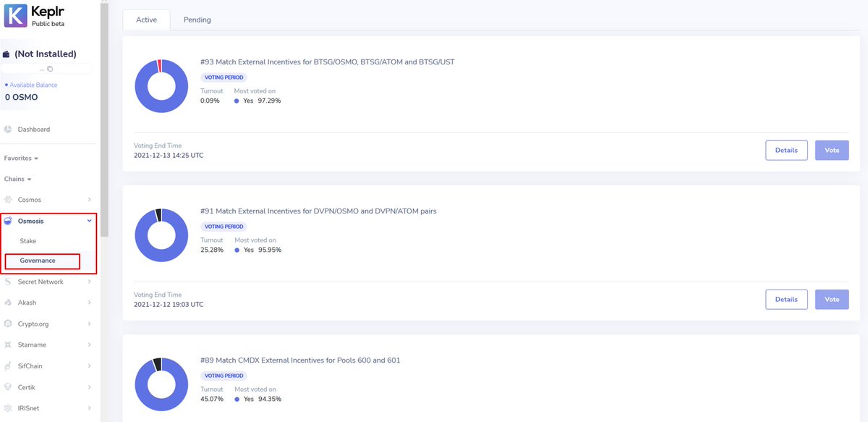Click the Keplr logo icon
This screenshot has width=868, height=422.
pyautogui.click(x=16, y=15)
